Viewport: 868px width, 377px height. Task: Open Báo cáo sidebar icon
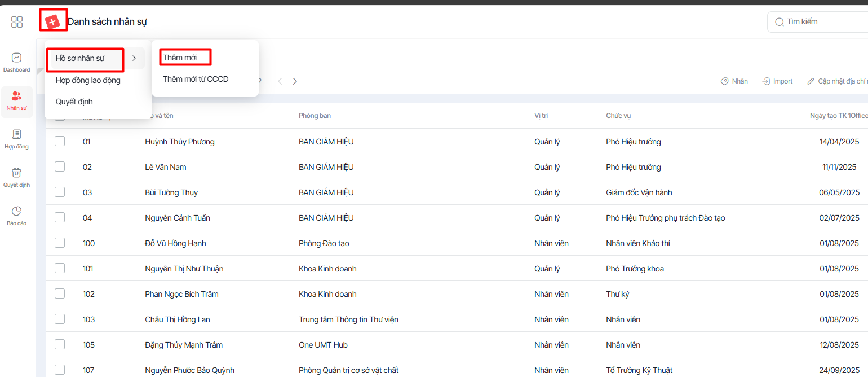click(x=17, y=216)
